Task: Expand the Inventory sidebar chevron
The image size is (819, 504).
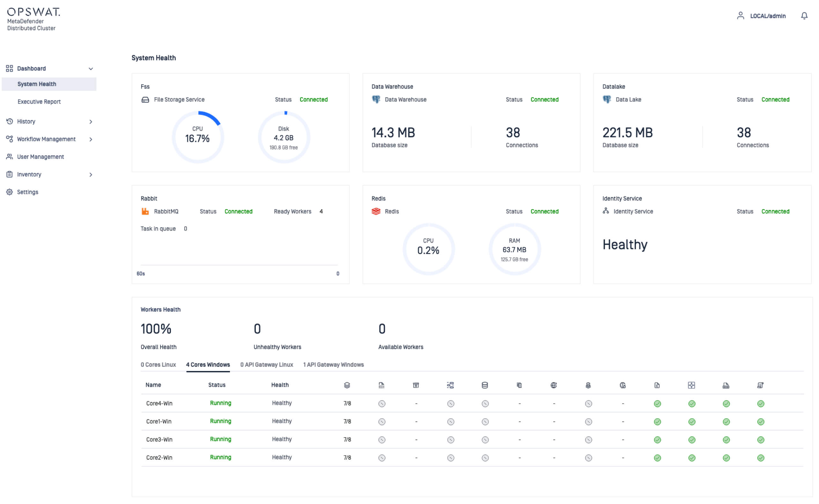Action: pyautogui.click(x=91, y=174)
